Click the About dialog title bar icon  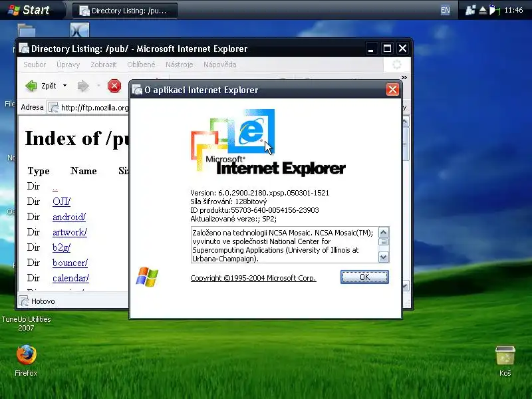pos(137,90)
